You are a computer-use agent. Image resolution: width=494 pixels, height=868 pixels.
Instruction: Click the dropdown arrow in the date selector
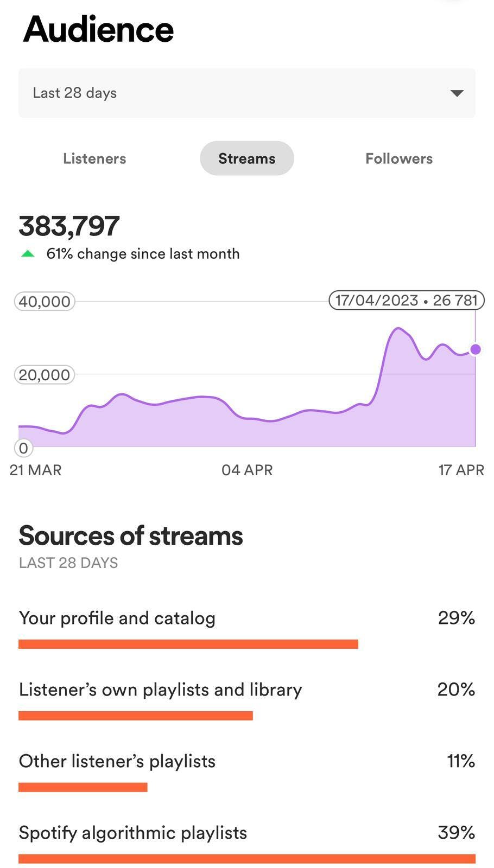coord(457,93)
